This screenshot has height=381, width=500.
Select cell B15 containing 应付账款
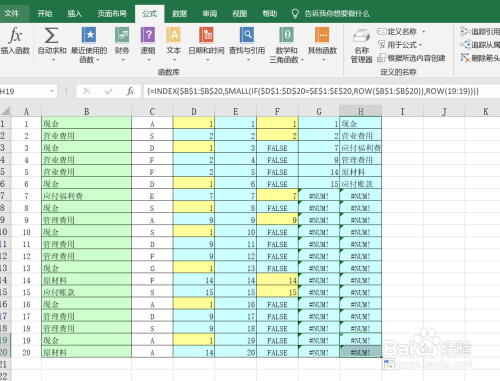tap(86, 292)
